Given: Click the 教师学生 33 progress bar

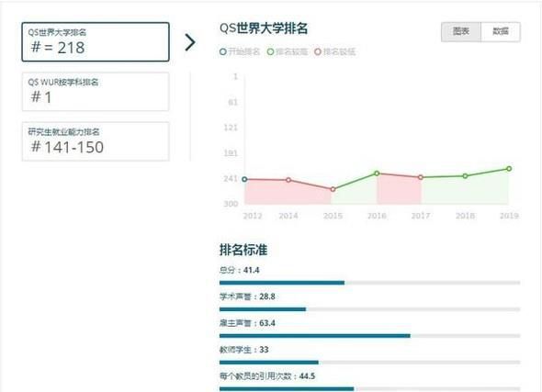Looking at the screenshot, I should [x=370, y=363].
